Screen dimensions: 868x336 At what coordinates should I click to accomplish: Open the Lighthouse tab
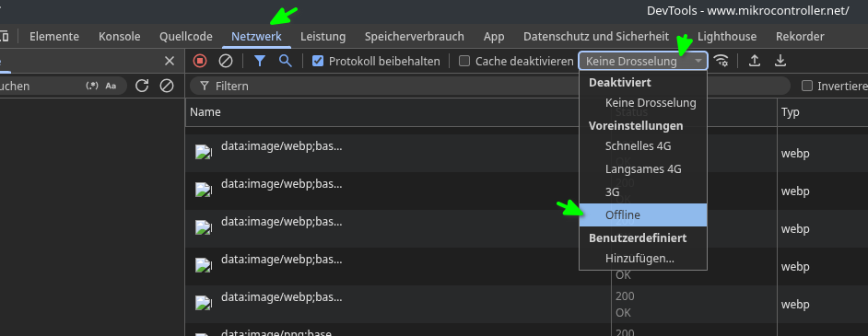click(x=727, y=37)
